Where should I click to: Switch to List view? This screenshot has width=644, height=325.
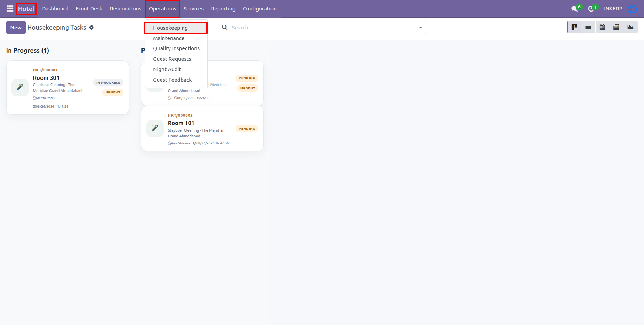click(x=588, y=27)
